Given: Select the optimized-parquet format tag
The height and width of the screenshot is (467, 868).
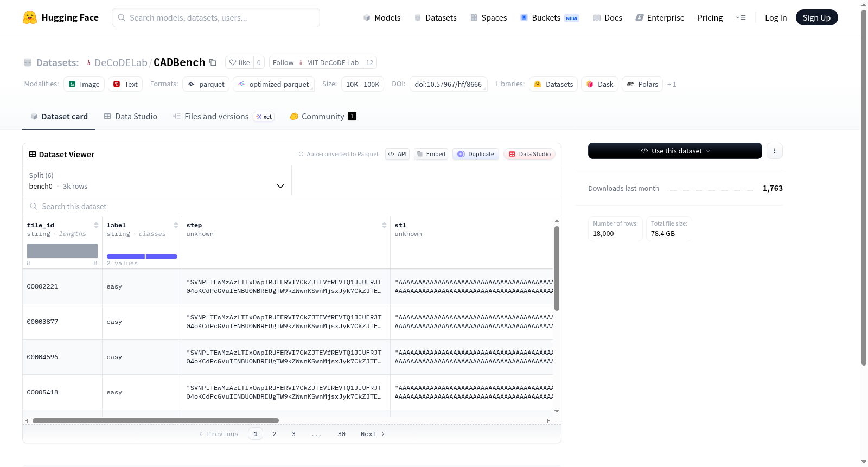Looking at the screenshot, I should pyautogui.click(x=273, y=84).
